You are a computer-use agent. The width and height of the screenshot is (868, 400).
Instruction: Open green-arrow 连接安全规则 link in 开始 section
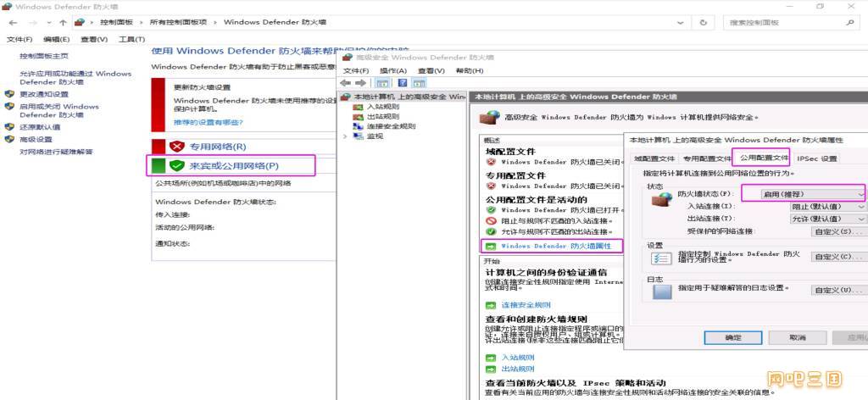(x=526, y=305)
